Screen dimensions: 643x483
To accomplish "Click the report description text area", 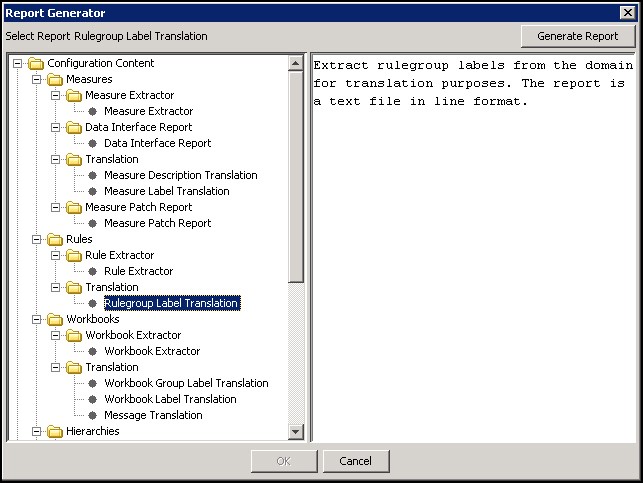I will click(473, 248).
